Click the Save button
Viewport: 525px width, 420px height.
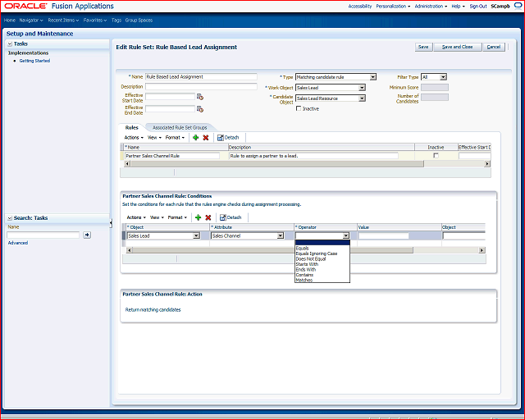coord(423,47)
